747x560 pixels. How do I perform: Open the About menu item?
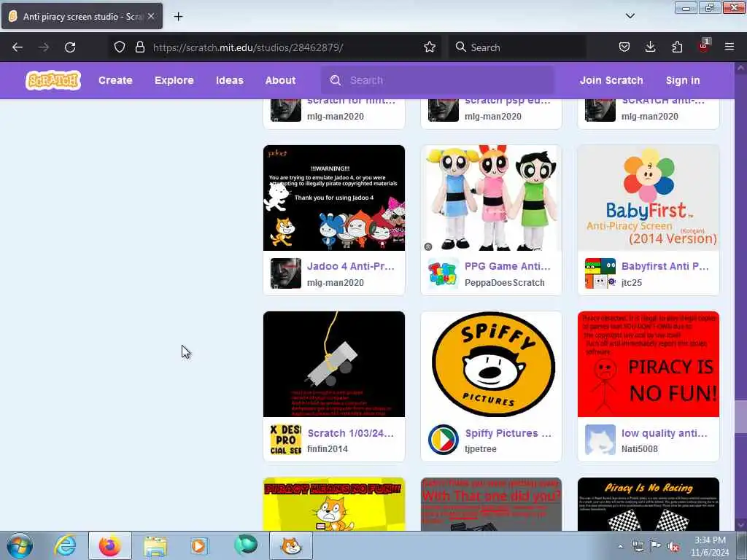(281, 80)
